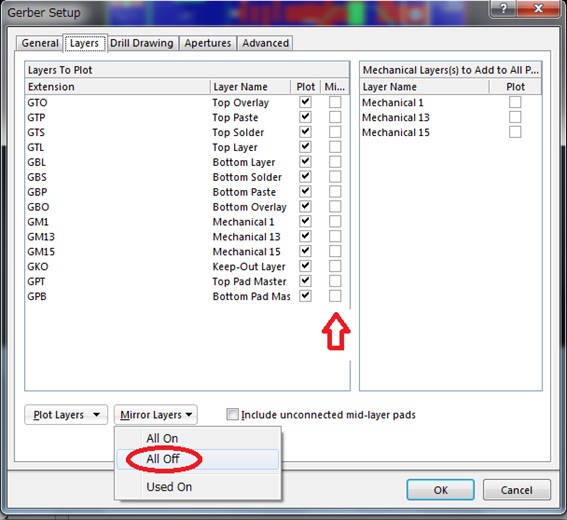The image size is (567, 520).
Task: Uncheck Plot for GM1 Mechanical 1
Action: tap(305, 221)
